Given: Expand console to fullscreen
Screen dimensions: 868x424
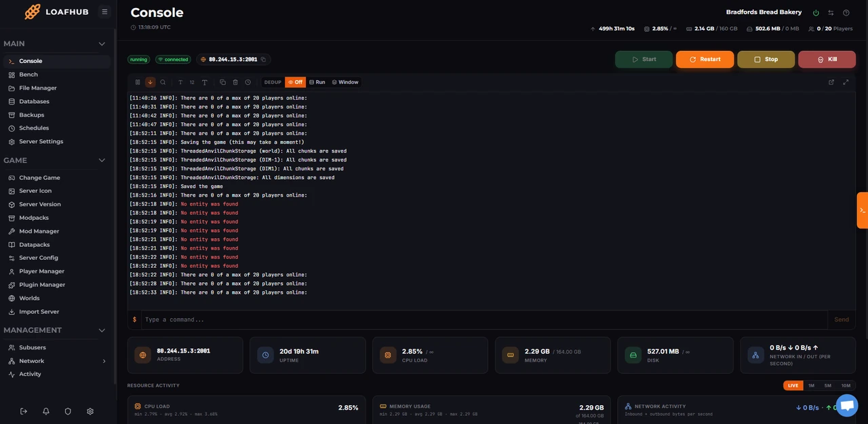Looking at the screenshot, I should (846, 82).
